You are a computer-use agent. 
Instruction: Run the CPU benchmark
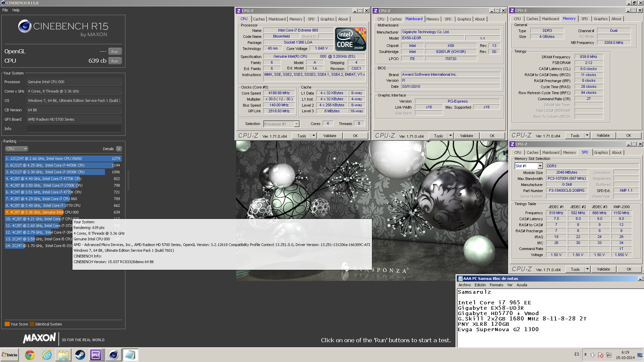click(x=115, y=61)
